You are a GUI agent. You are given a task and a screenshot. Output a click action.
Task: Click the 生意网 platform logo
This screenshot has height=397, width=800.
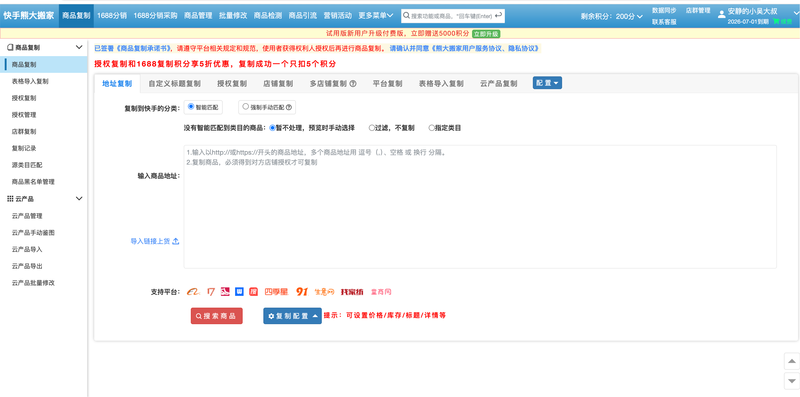click(324, 292)
